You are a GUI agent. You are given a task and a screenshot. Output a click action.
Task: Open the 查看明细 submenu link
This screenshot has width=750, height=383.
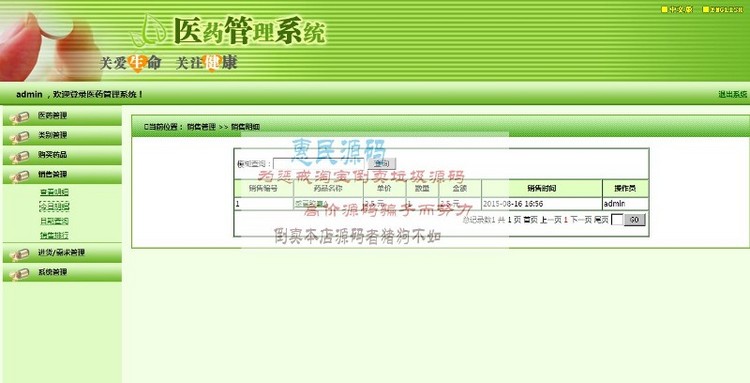(x=55, y=192)
